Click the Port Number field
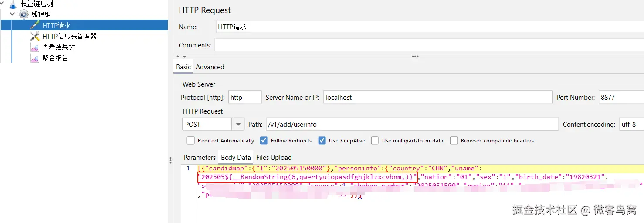Viewport: 644px width, 223px height. tap(621, 98)
